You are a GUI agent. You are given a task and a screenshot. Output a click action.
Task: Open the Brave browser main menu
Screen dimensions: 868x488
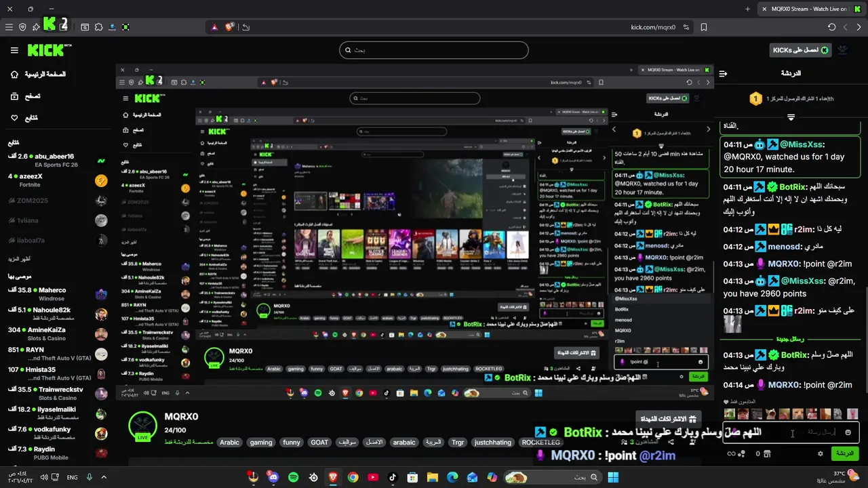click(x=9, y=27)
